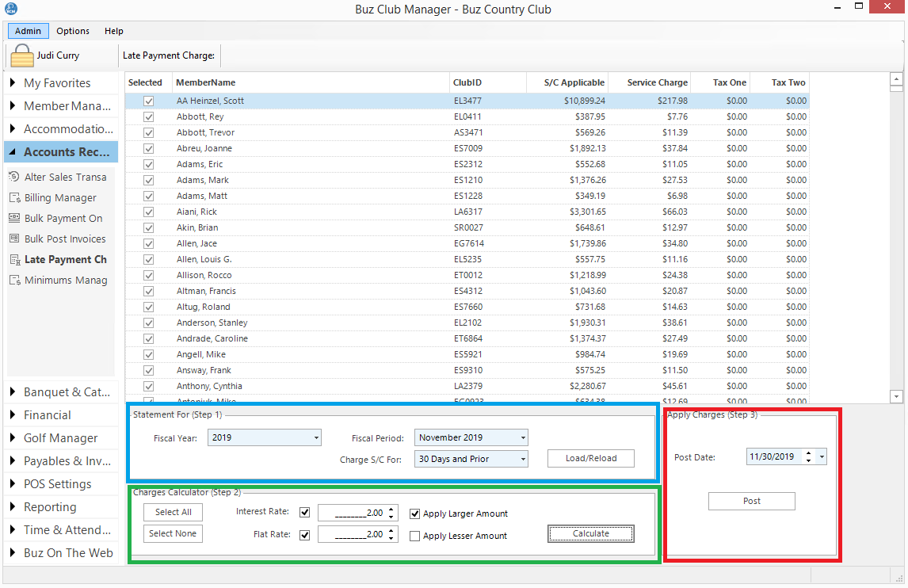The image size is (908, 588).
Task: Deselect the checkbox for Abbott, Rey
Action: tap(148, 116)
